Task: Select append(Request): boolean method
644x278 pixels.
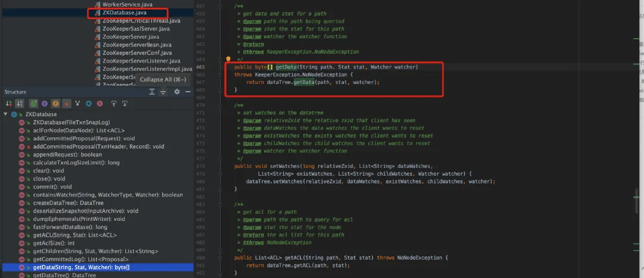Action: pyautogui.click(x=67, y=155)
